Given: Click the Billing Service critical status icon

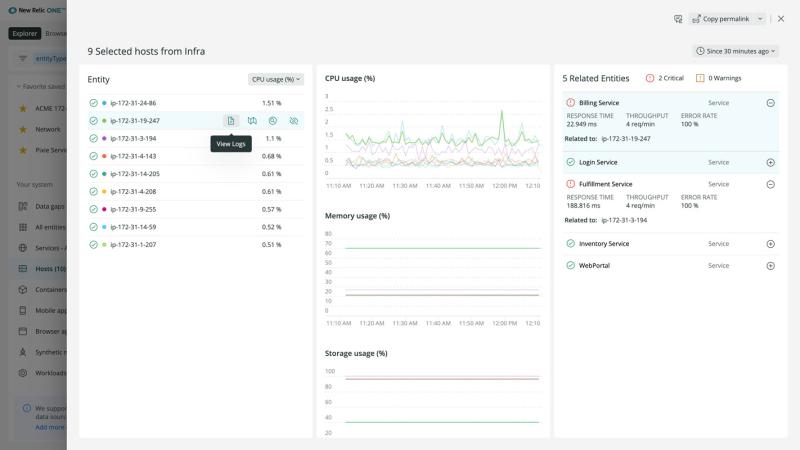Looking at the screenshot, I should pos(570,103).
